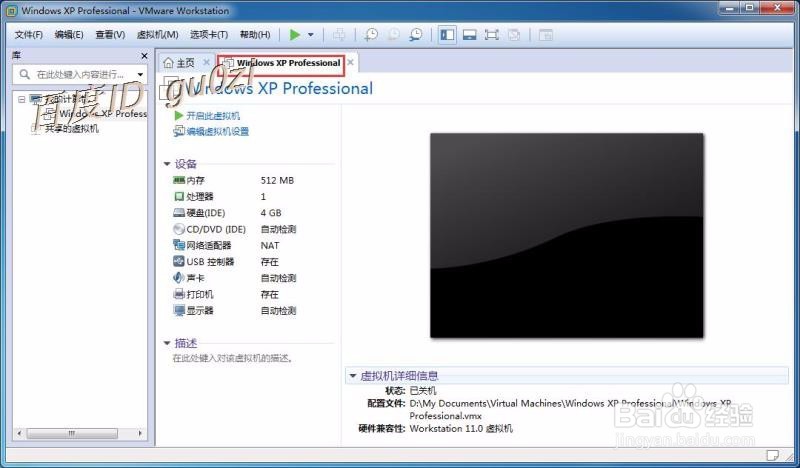The image size is (800, 468).
Task: Click the 网络适配器 network adapter icon
Action: 179,245
